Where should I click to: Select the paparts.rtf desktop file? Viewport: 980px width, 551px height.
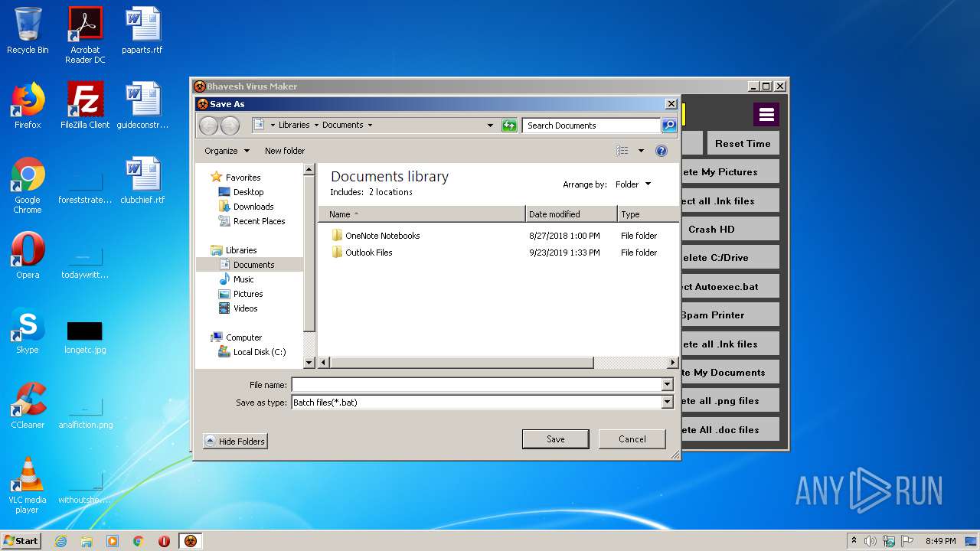(142, 31)
